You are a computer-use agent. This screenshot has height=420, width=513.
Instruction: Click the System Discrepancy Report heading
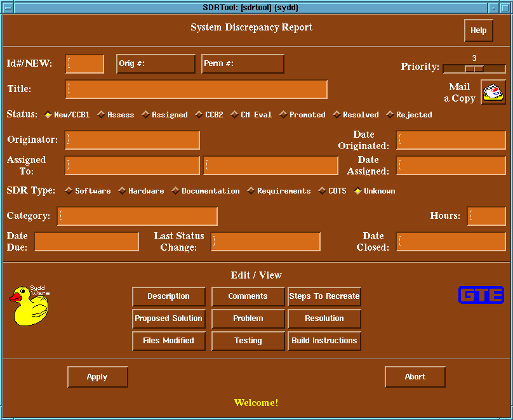click(251, 27)
